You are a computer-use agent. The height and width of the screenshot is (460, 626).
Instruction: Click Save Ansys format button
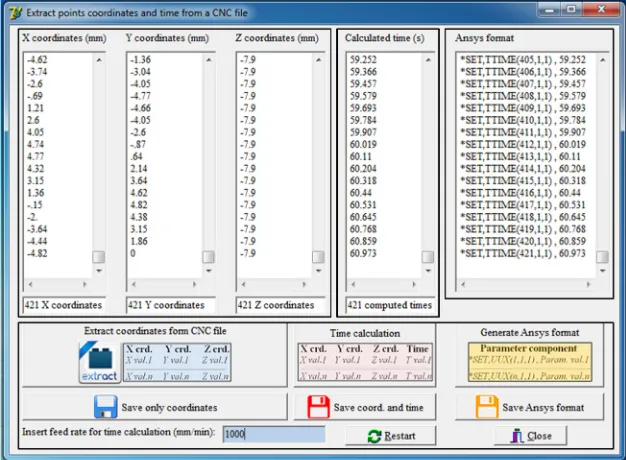[529, 407]
